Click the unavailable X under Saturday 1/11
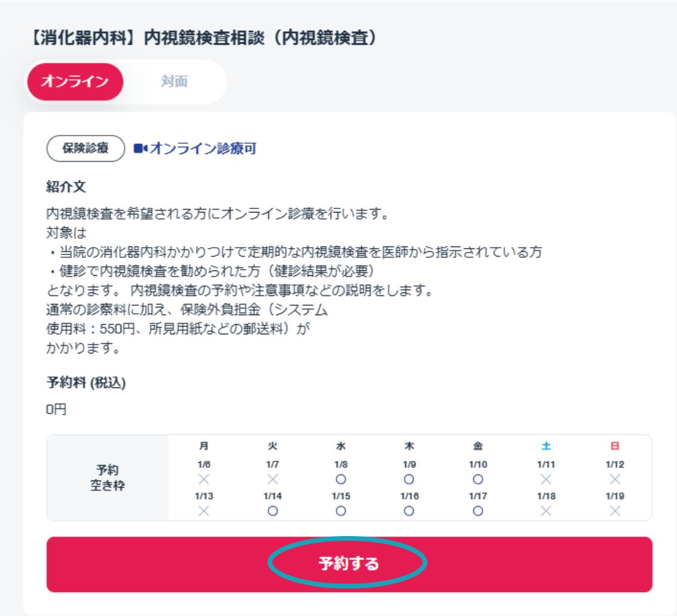Screen dimensions: 677x616 point(546,479)
